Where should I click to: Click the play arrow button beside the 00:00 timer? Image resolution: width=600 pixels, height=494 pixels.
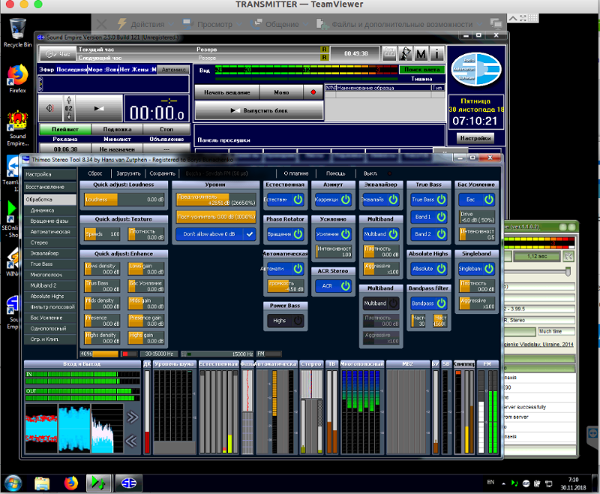click(x=99, y=108)
